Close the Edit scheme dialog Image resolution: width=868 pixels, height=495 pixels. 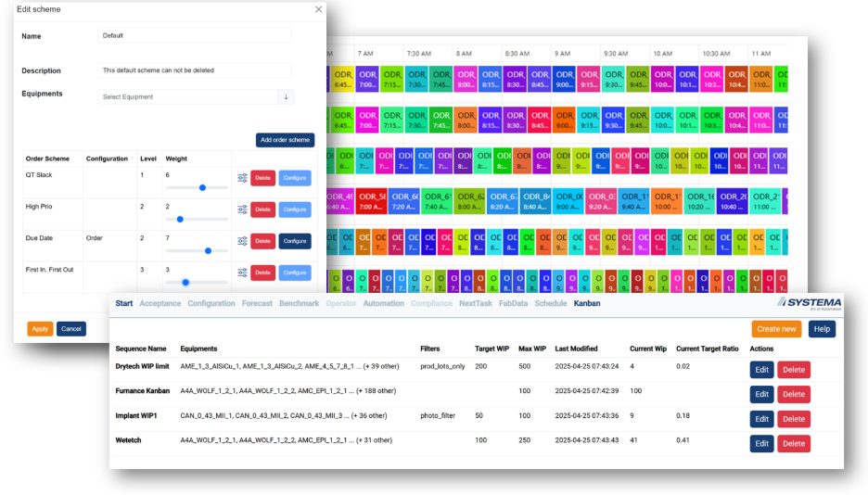click(x=319, y=9)
